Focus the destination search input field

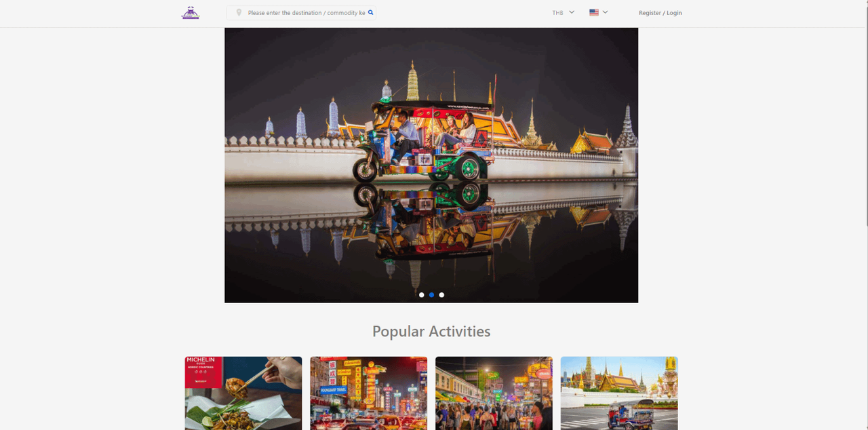306,13
